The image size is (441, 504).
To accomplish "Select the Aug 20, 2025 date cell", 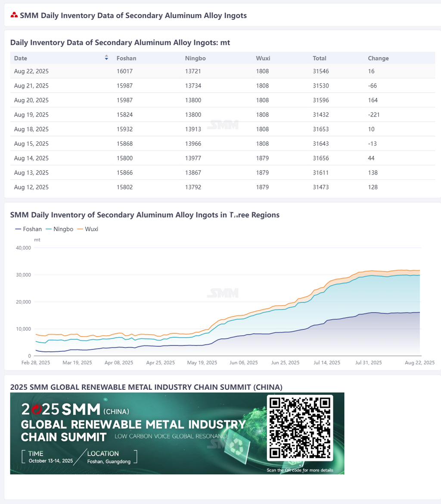I will click(31, 100).
